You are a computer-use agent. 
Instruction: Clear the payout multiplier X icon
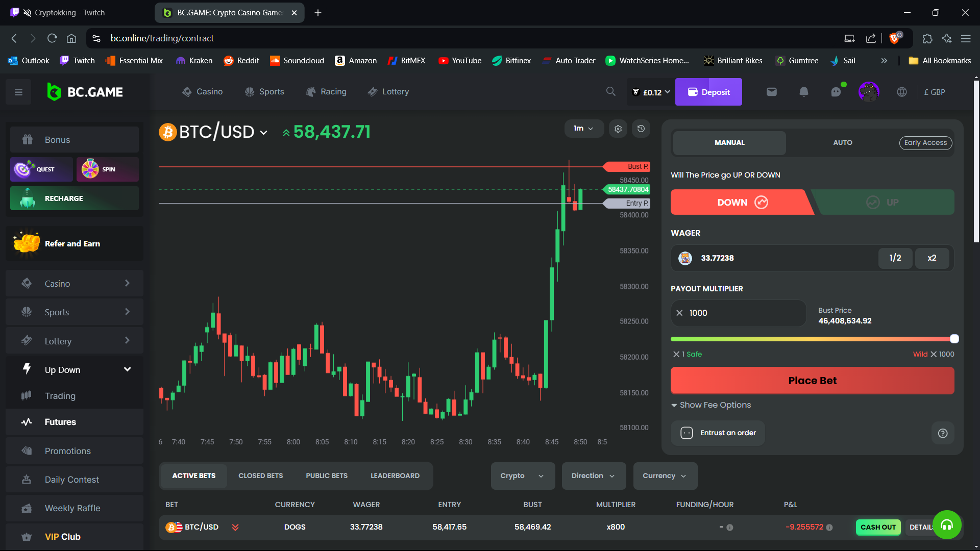(679, 313)
